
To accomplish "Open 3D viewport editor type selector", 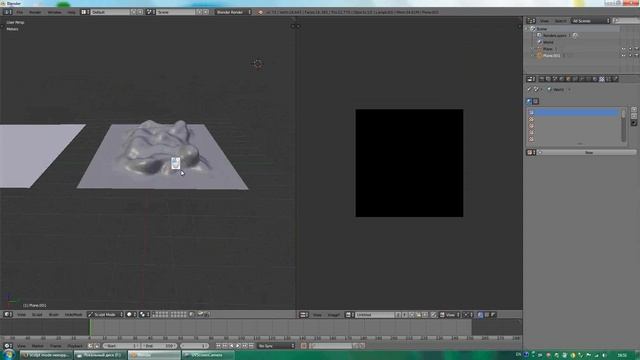I will coord(8,315).
